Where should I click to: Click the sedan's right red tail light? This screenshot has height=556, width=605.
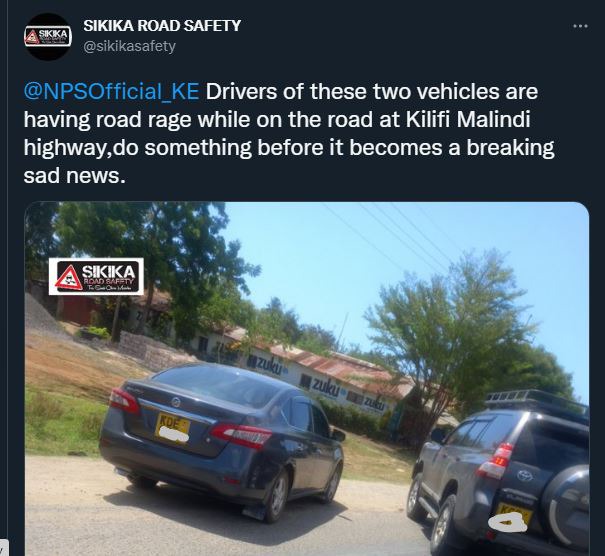coord(241,435)
